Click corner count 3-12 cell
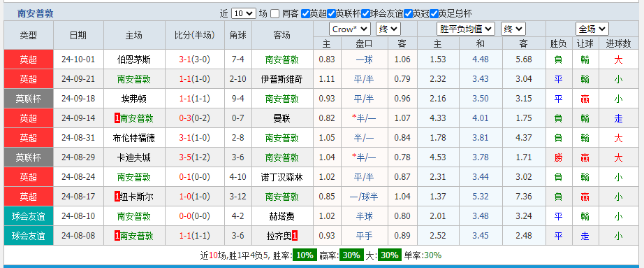 pyautogui.click(x=238, y=197)
